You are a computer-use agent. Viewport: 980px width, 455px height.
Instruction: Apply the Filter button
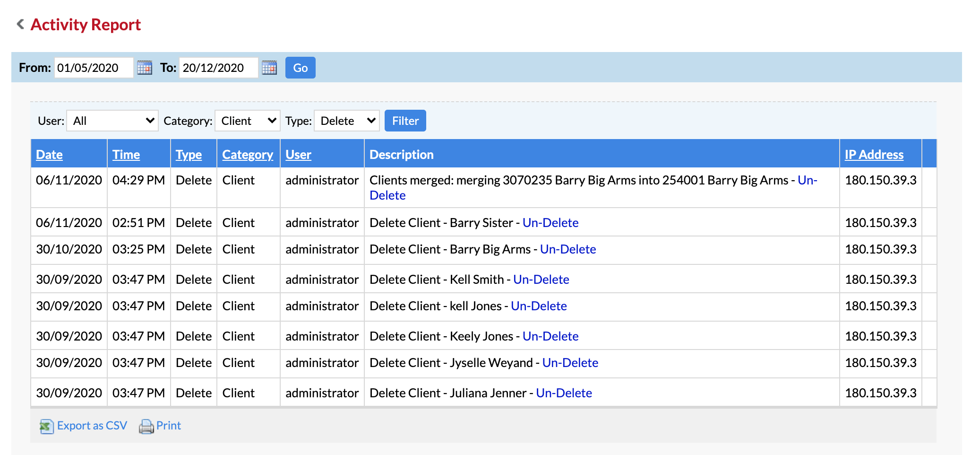405,121
